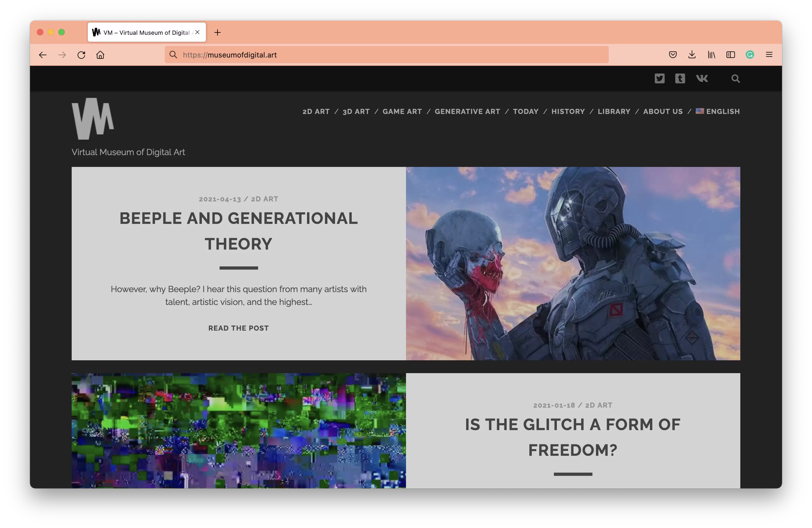Click the address bar URL field
This screenshot has height=528, width=812.
tap(386, 55)
